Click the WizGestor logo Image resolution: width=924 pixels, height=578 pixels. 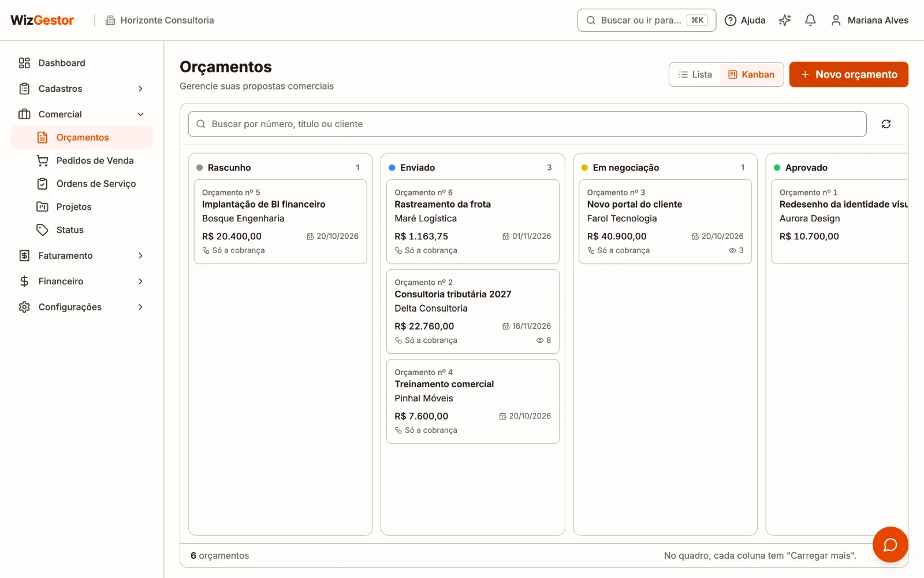[x=42, y=20]
